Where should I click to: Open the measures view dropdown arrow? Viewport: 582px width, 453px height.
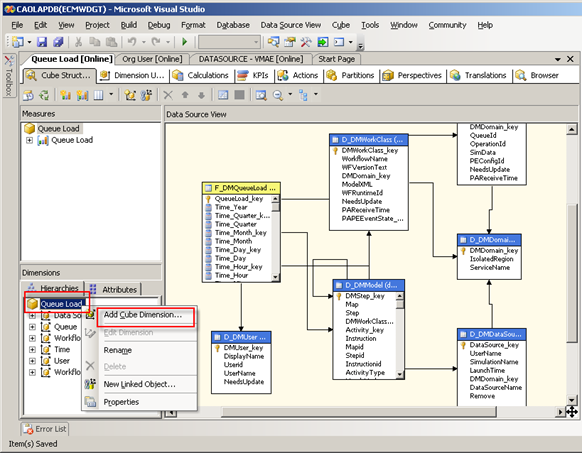pyautogui.click(x=111, y=94)
